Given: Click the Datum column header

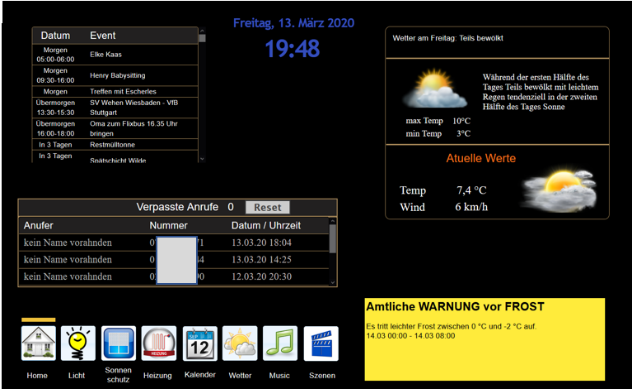Looking at the screenshot, I should point(56,35).
